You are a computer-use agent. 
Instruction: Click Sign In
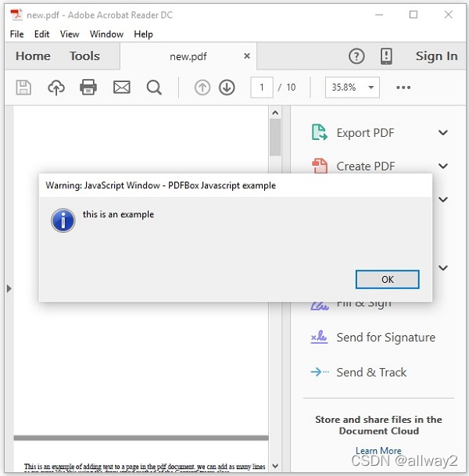click(x=436, y=56)
